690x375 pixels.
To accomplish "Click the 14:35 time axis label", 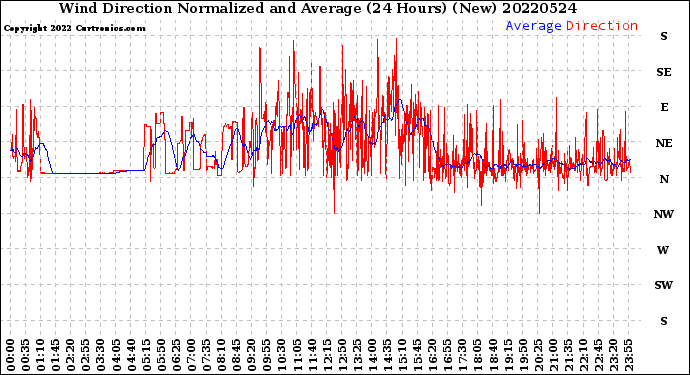I will pyautogui.click(x=387, y=355).
